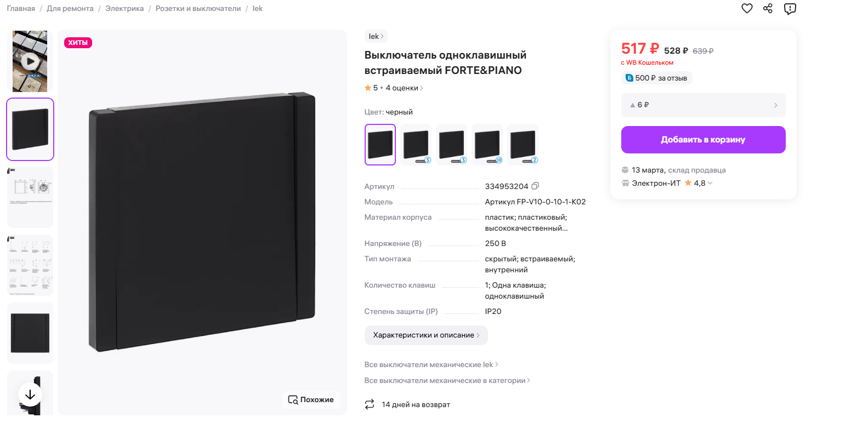The image size is (868, 423).
Task: Open Характеристики и описание details
Action: pyautogui.click(x=426, y=335)
